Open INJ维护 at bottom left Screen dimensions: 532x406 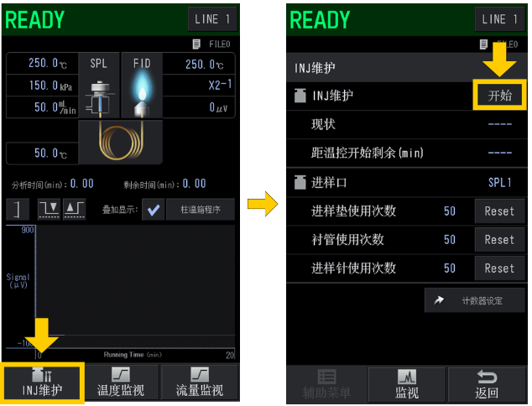click(42, 383)
